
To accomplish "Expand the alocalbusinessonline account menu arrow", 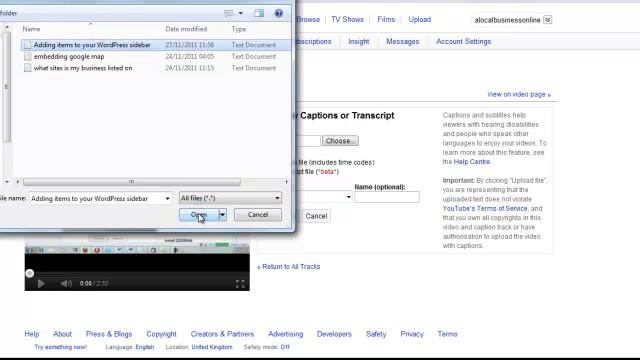I will tap(548, 20).
